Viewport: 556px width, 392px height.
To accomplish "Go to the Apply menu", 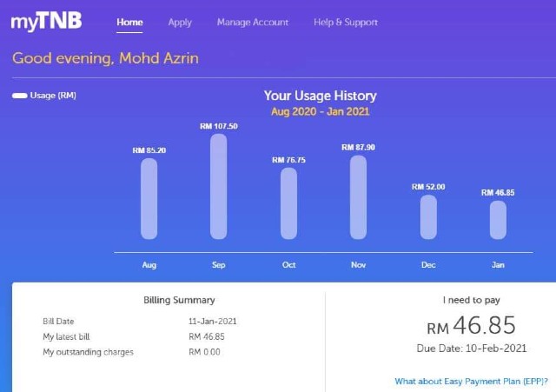I will tap(180, 23).
